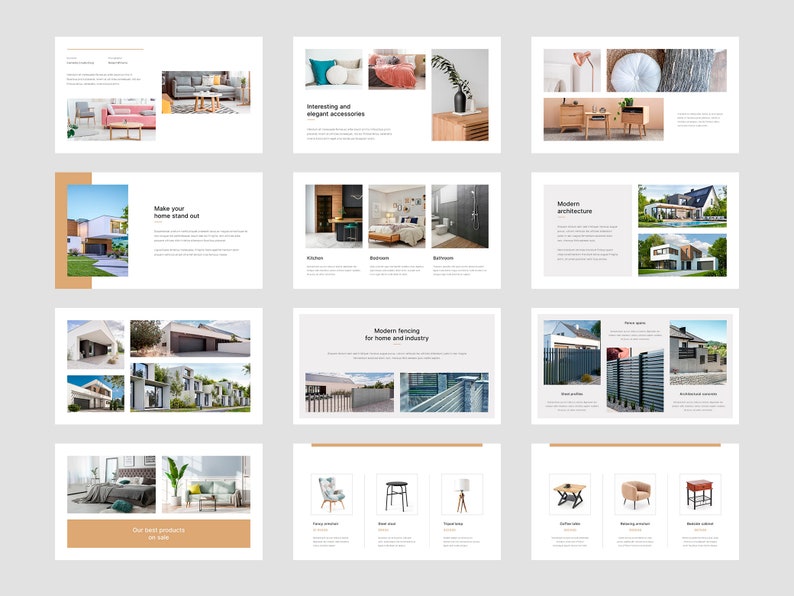The image size is (794, 596).
Task: Click 'Our best products on sale' banner
Action: point(158,534)
